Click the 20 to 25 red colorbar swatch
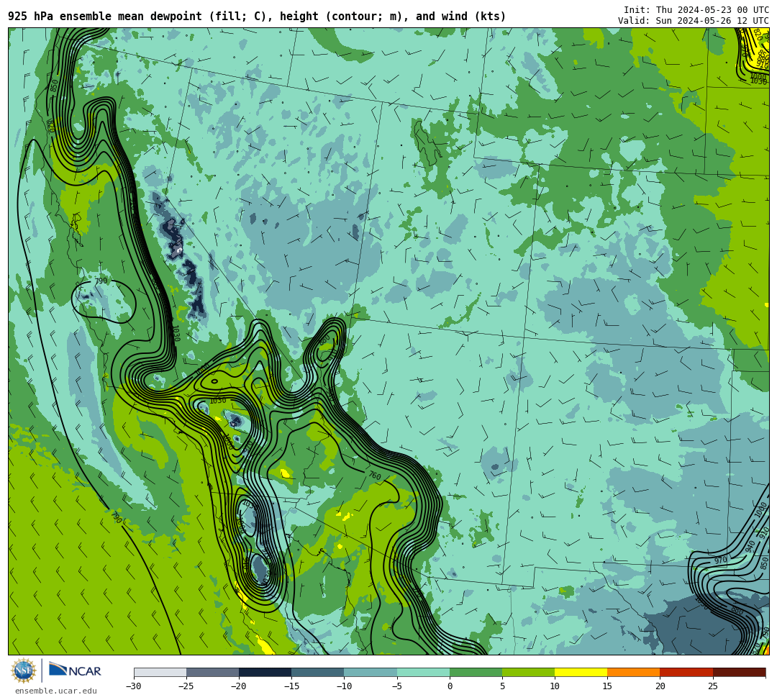This screenshot has width=777, height=700. pyautogui.click(x=686, y=672)
